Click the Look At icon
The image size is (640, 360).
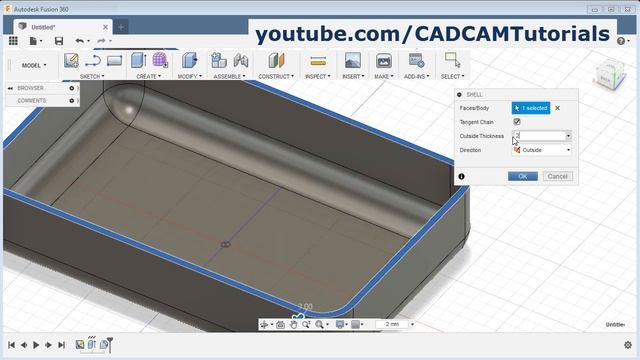coord(280,324)
